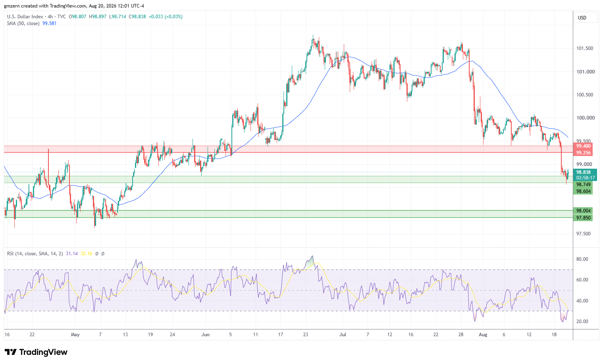Click the RSI (14, close, SMA, 14, 2) label
The image size is (603, 364).
pyautogui.click(x=35, y=253)
